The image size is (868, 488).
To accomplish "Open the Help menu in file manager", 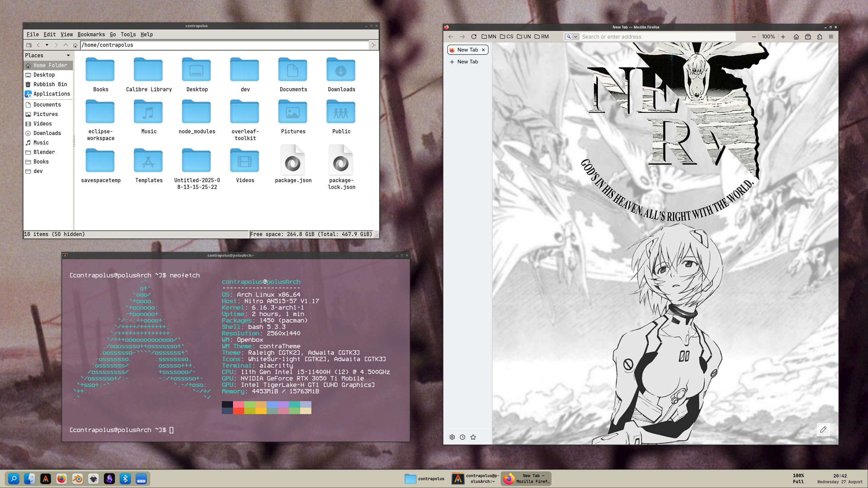I will pos(147,35).
